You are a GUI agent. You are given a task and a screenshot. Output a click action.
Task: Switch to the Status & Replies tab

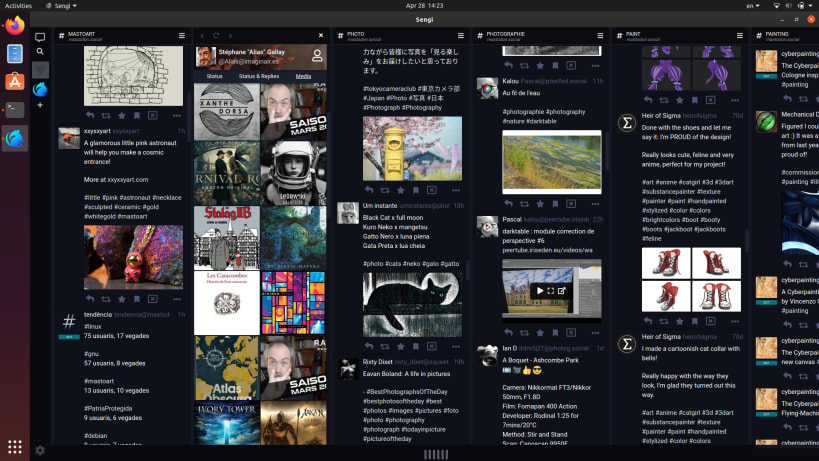tap(259, 76)
